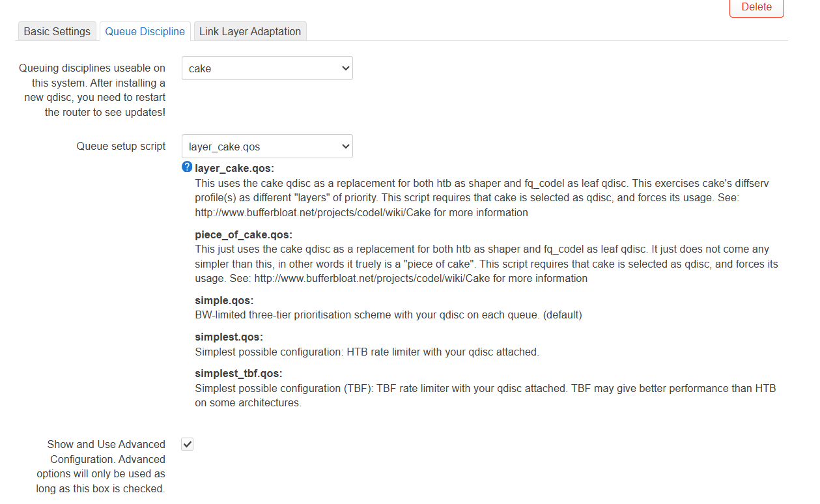Viewport: 820px width, 504px height.
Task: Click the HTB rate limiter description text
Action: pyautogui.click(x=367, y=352)
